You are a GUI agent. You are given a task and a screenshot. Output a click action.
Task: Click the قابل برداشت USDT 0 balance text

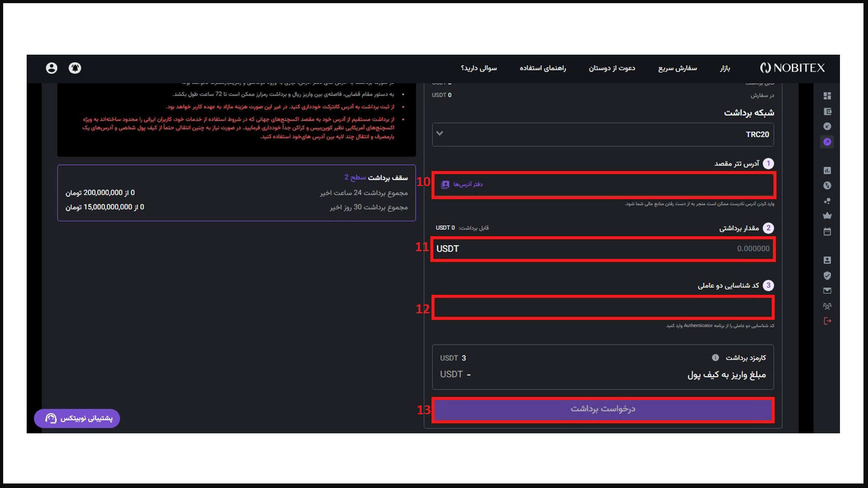(x=462, y=228)
